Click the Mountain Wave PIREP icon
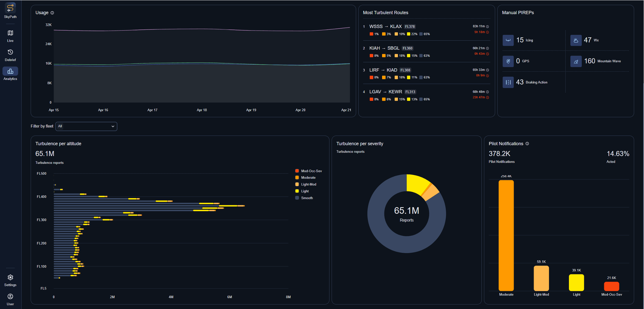The width and height of the screenshot is (644, 309). tap(576, 61)
